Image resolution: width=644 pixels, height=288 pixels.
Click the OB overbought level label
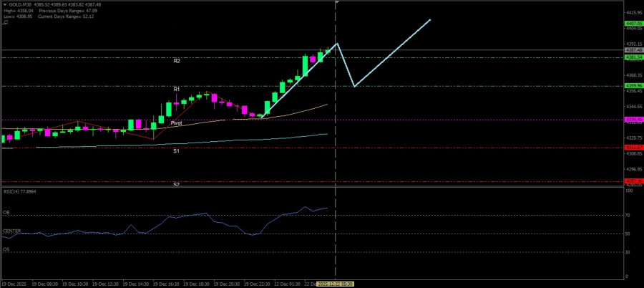pos(6,213)
